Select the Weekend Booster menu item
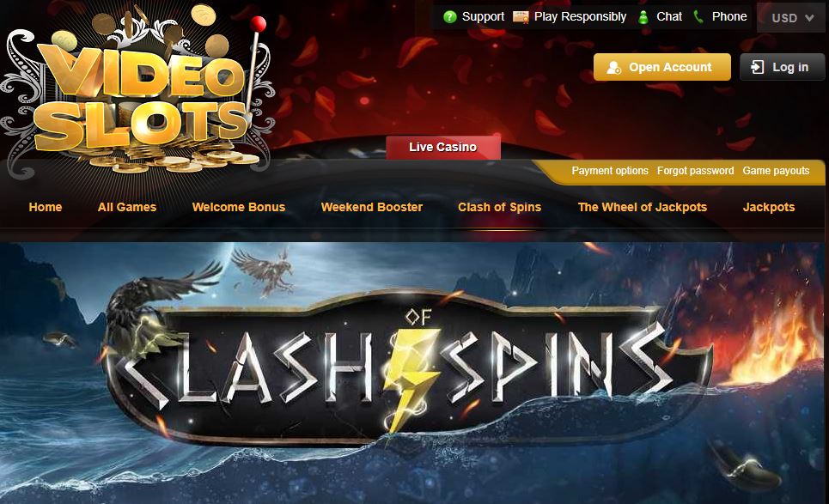This screenshot has width=829, height=504. pyautogui.click(x=372, y=207)
